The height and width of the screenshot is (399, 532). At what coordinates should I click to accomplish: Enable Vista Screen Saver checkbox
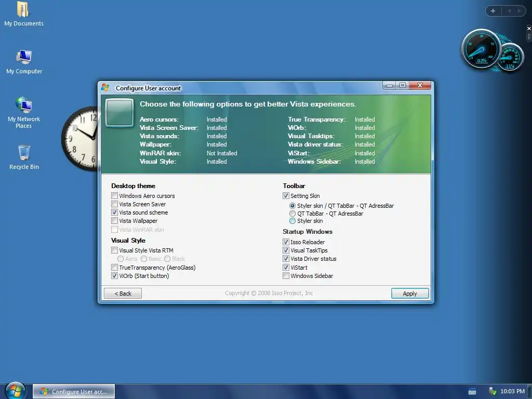point(114,204)
